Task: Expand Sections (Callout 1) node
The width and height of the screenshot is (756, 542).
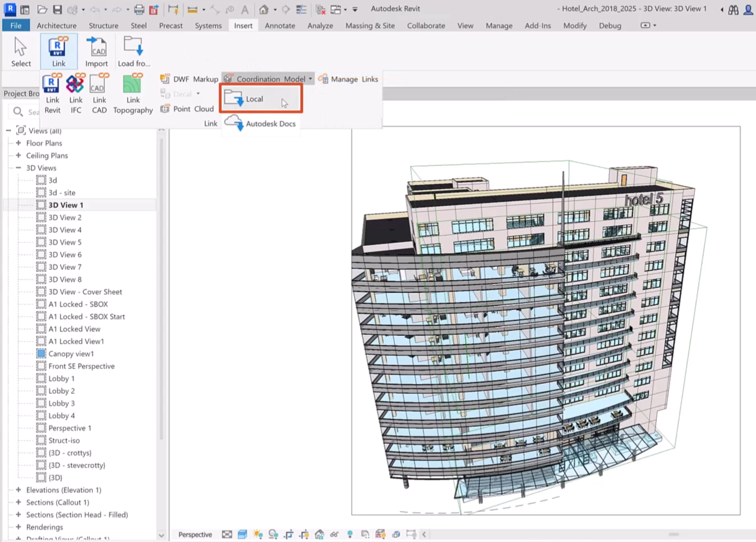Action: click(x=19, y=502)
